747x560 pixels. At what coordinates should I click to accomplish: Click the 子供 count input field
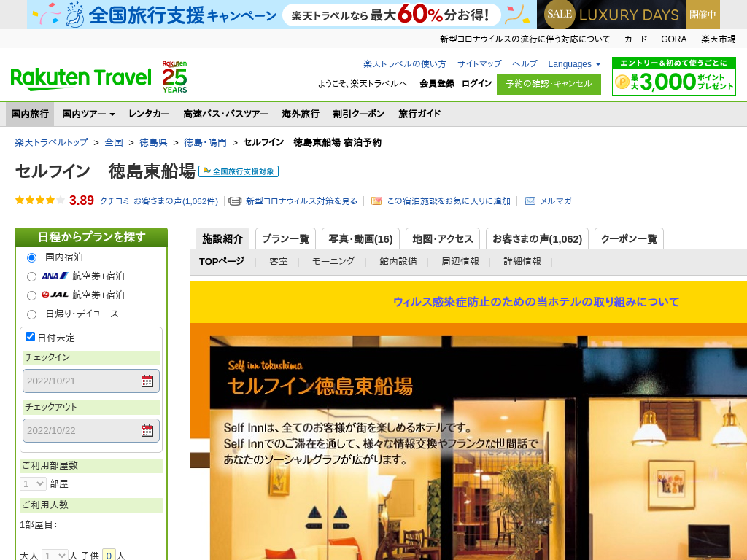tap(109, 556)
